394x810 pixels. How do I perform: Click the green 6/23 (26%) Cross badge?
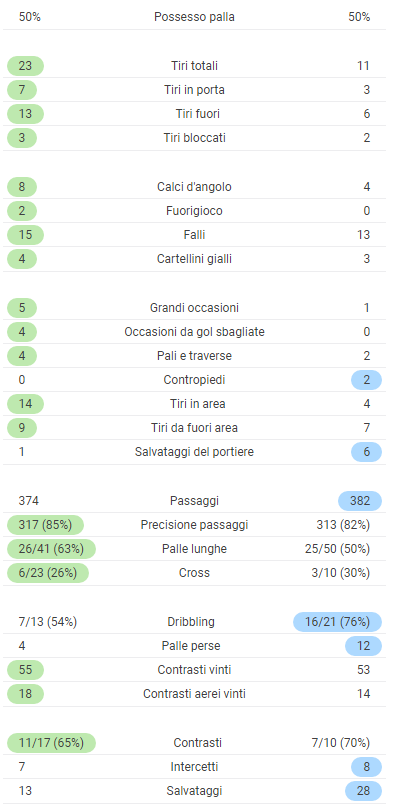48,573
